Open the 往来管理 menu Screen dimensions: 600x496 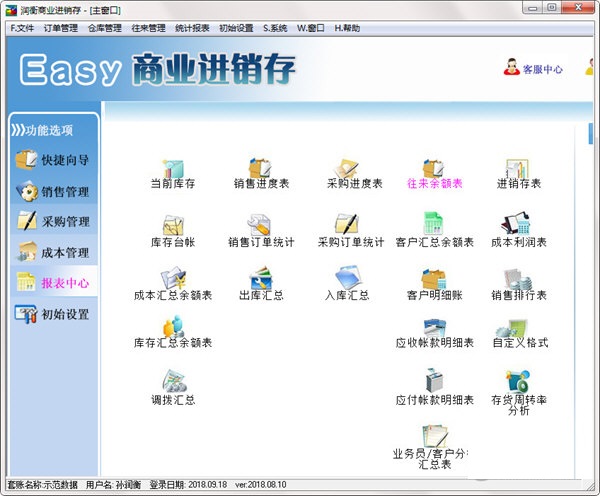click(x=148, y=28)
